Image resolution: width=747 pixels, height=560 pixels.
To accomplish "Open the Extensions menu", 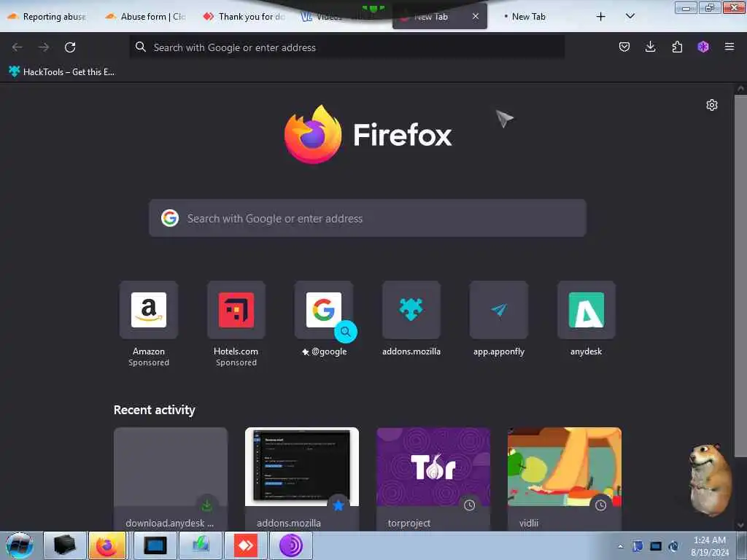I will [677, 47].
